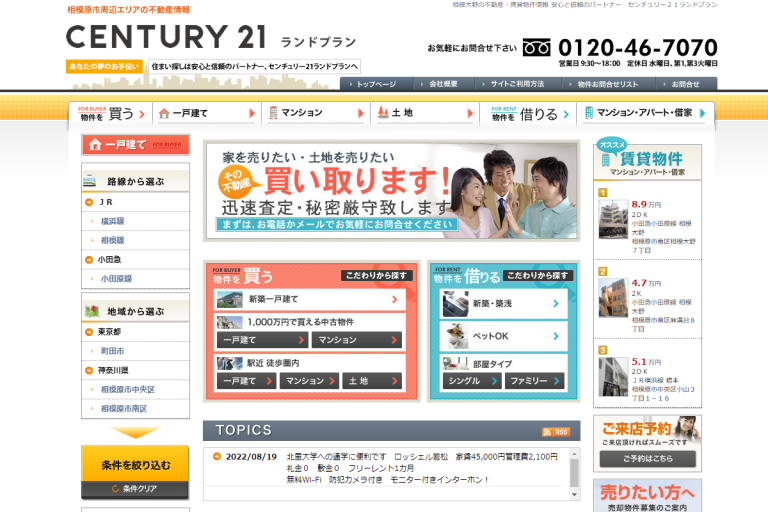The height and width of the screenshot is (512, 768).
Task: Click the TOPICS scrollbar up arrow
Action: (575, 453)
